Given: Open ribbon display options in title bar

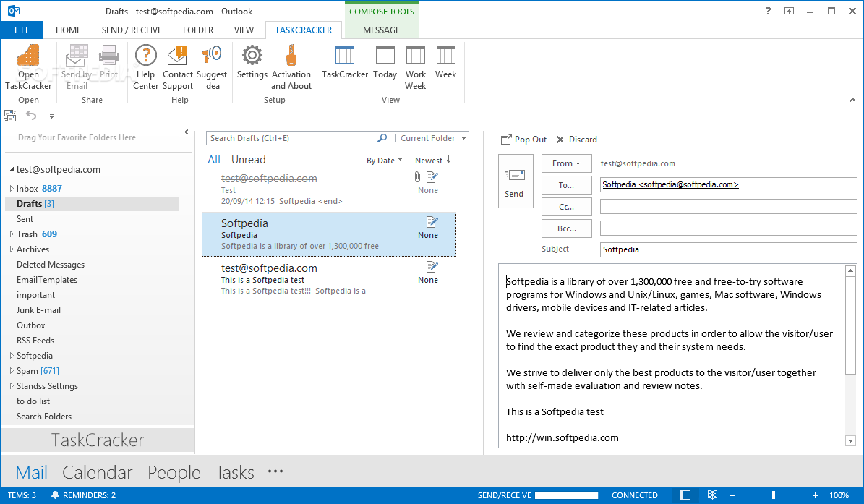Looking at the screenshot, I should (789, 11).
